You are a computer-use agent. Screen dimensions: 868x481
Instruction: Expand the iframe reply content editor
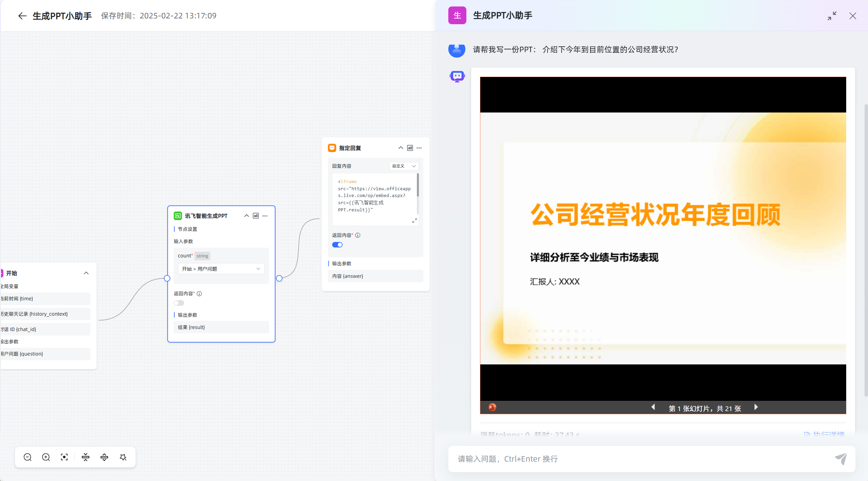[415, 221]
